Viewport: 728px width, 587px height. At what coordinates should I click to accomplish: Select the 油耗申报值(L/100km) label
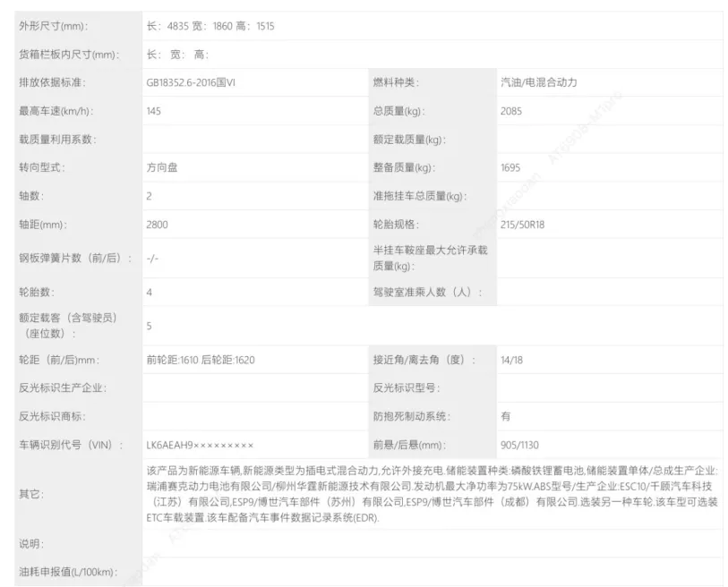click(x=68, y=572)
